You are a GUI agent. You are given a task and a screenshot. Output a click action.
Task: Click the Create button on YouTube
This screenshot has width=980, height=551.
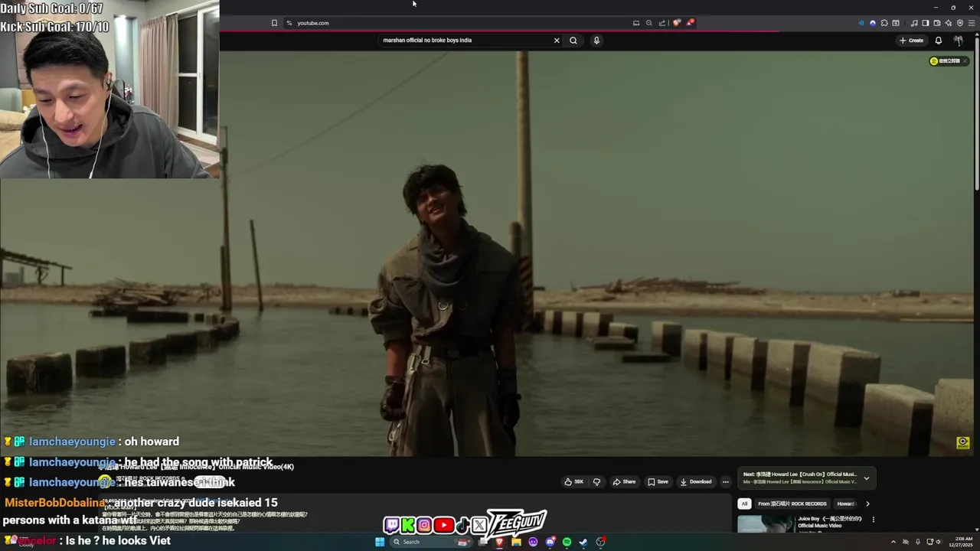pyautogui.click(x=912, y=41)
